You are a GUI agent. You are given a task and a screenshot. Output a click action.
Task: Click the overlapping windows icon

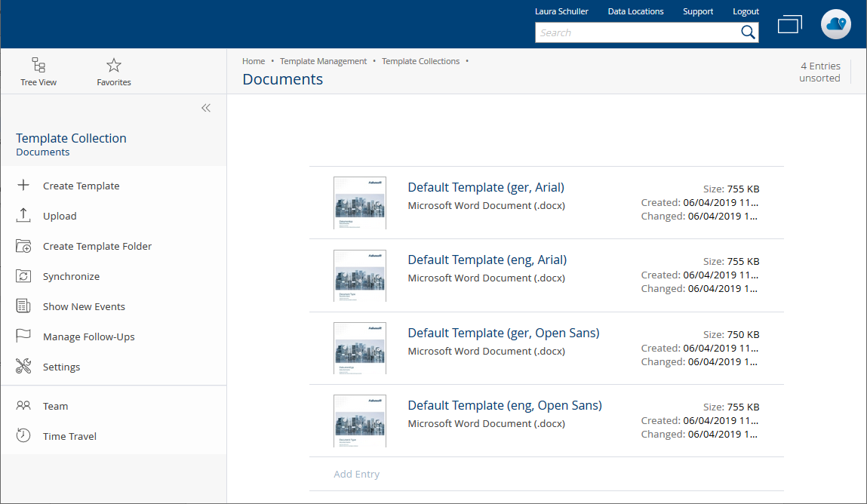pos(789,25)
